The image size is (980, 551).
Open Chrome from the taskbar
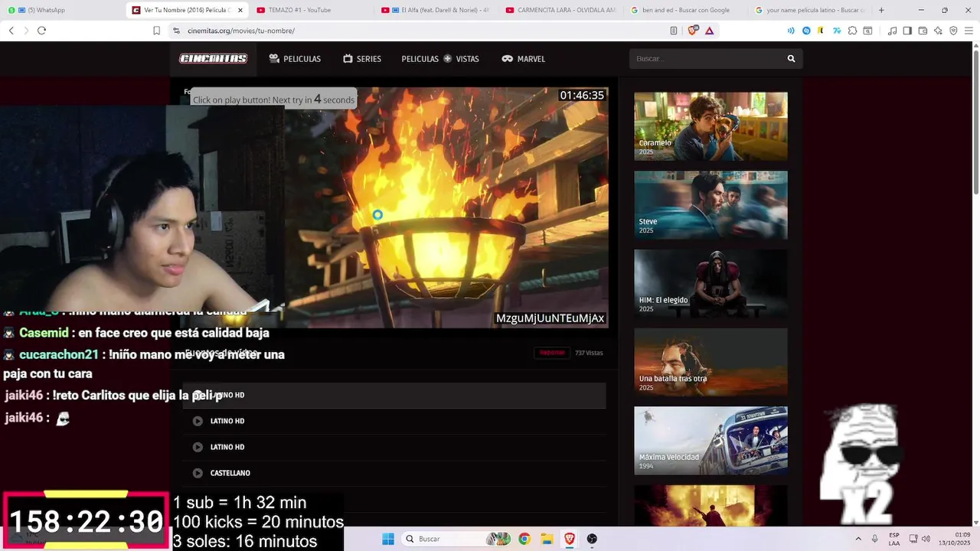coord(524,539)
